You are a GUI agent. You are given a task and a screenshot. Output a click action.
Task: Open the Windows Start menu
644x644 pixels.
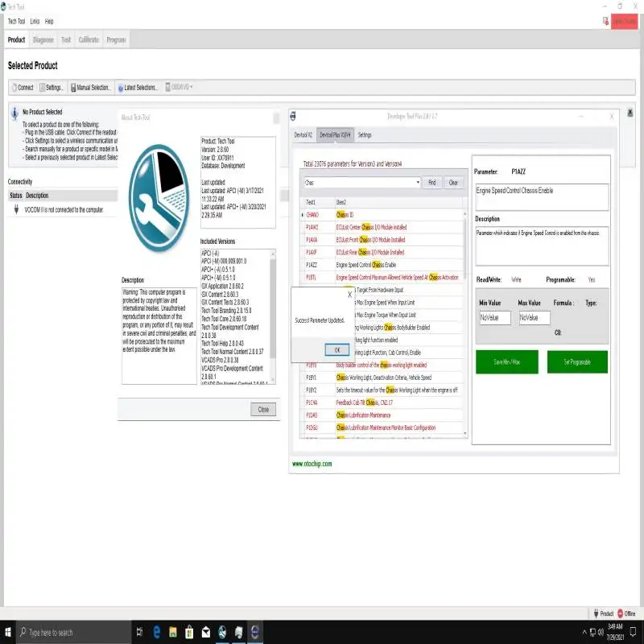point(8,632)
